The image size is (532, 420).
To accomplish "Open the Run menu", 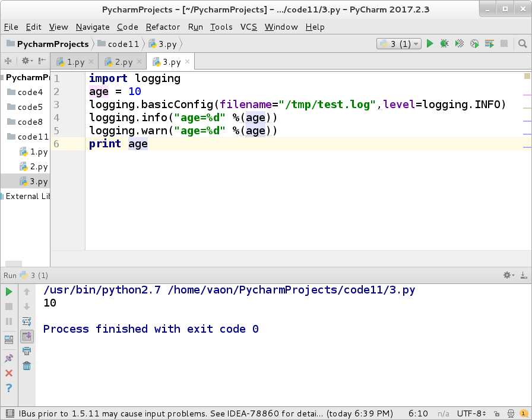I will pos(195,27).
